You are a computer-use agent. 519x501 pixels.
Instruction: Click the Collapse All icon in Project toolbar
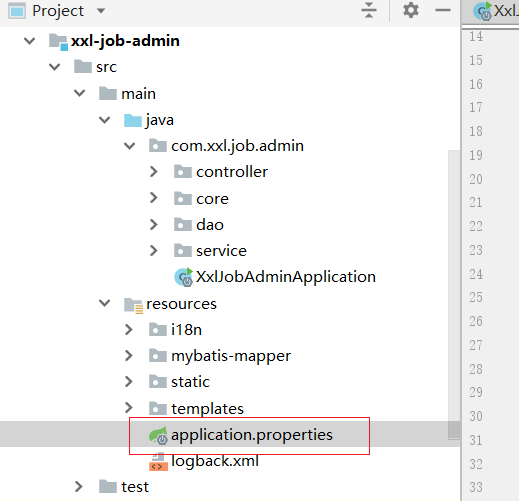(x=369, y=10)
